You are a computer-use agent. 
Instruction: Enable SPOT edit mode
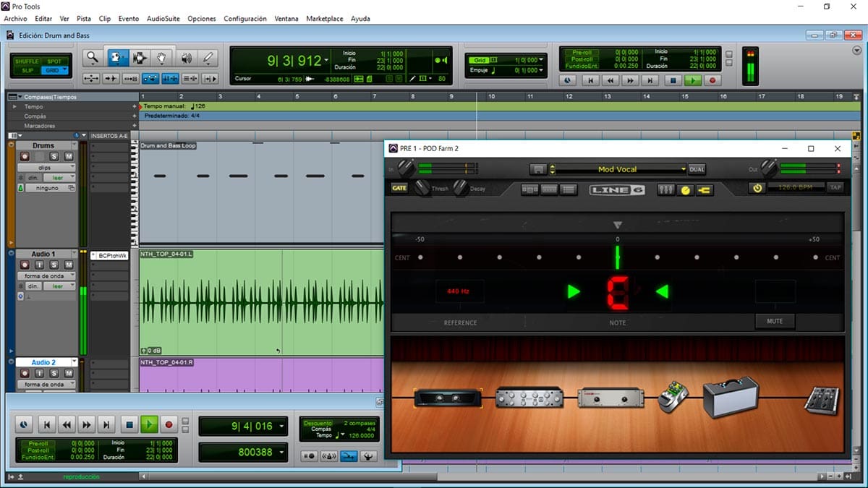click(x=54, y=61)
